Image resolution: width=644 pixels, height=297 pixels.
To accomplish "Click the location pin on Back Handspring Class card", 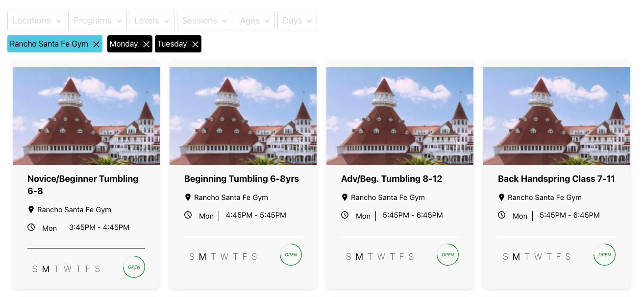I will pos(501,197).
